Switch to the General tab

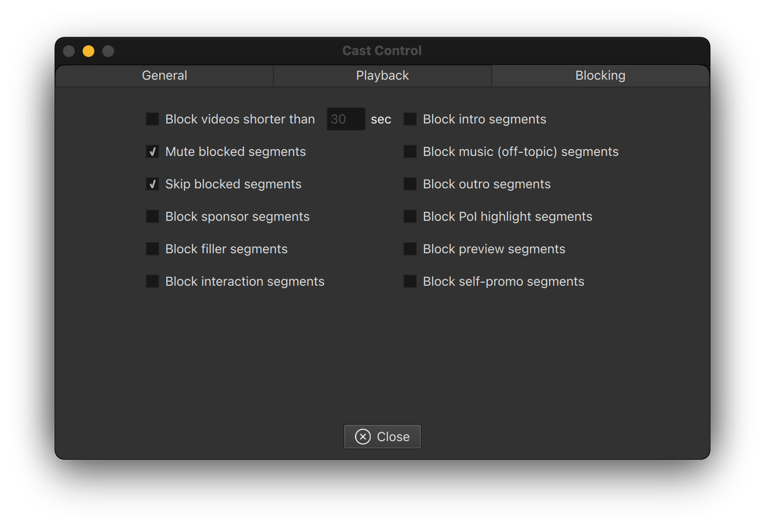click(164, 76)
